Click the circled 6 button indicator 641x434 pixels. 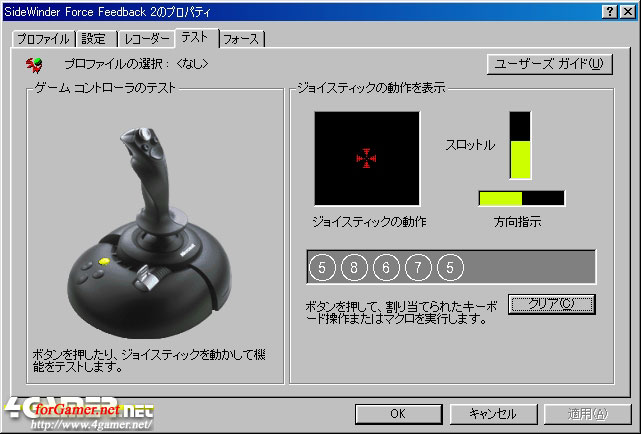(386, 268)
